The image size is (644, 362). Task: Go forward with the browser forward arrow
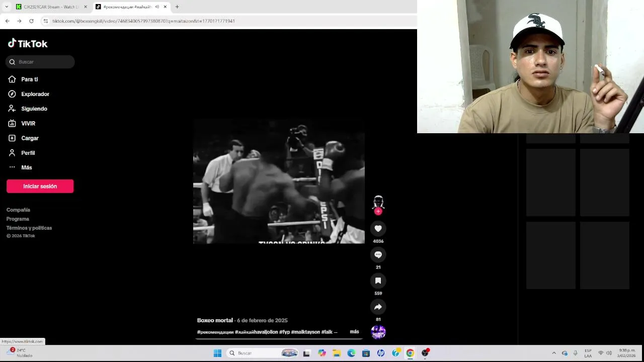tap(19, 21)
